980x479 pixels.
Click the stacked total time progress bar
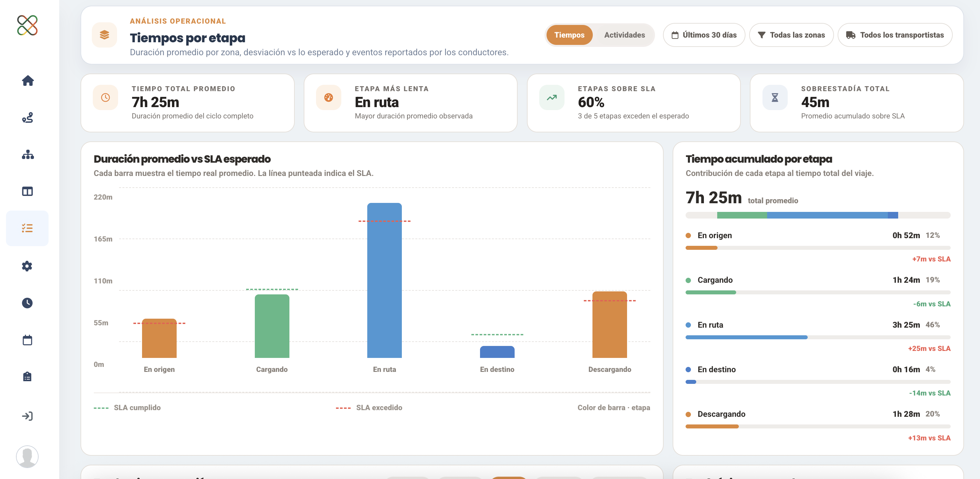(818, 215)
